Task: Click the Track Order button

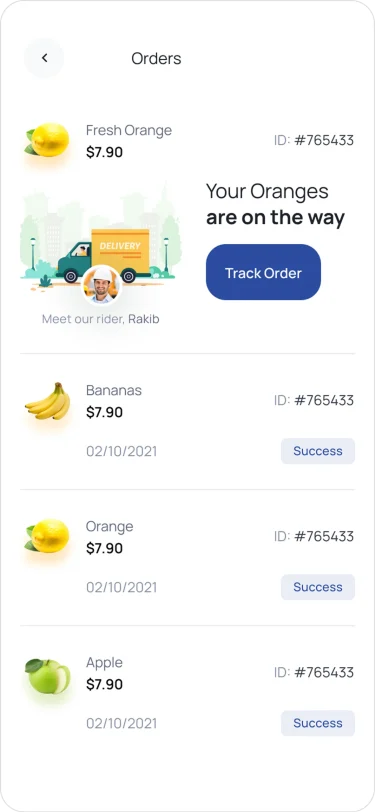Action: (x=263, y=272)
